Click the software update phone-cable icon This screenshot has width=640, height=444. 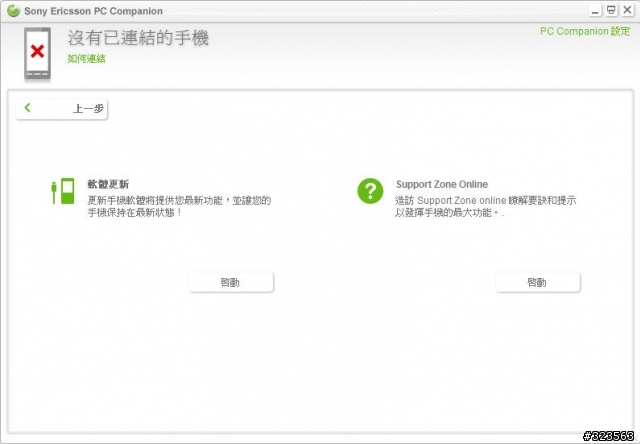[x=63, y=191]
